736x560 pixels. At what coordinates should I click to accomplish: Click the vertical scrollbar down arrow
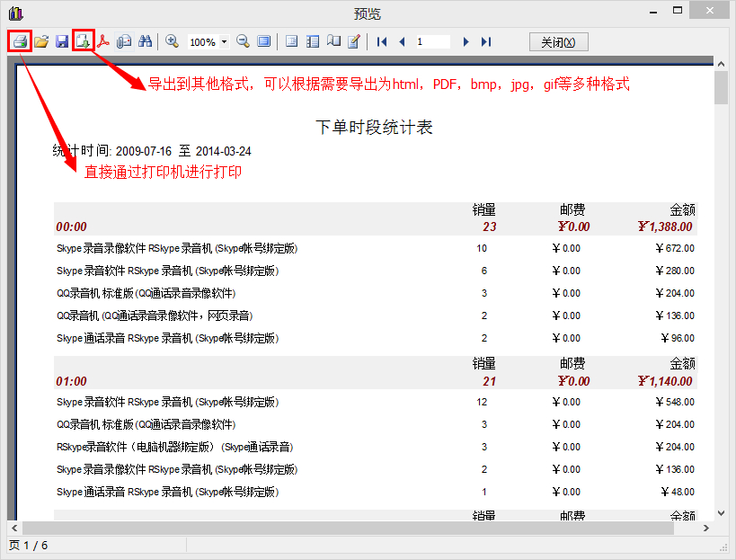(721, 511)
